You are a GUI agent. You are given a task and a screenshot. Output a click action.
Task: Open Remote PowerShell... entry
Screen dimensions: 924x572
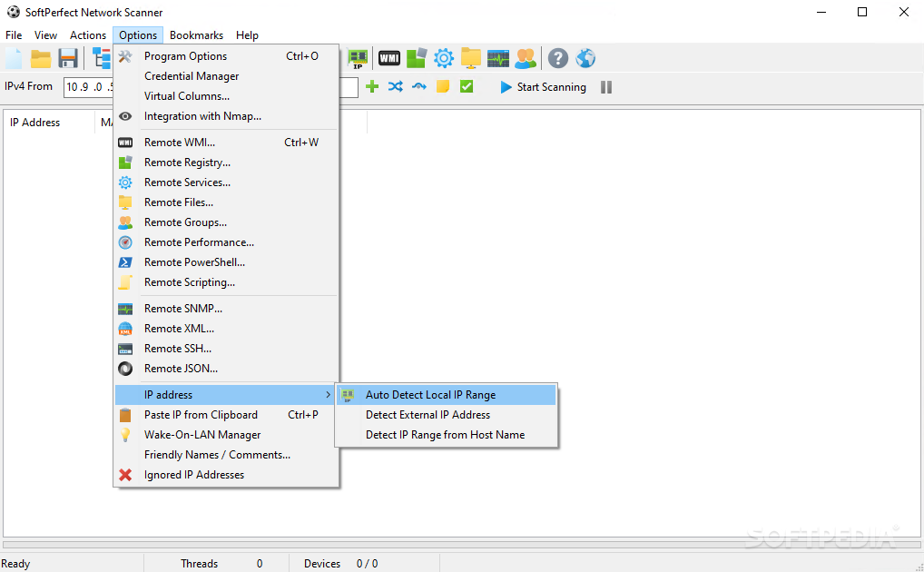[x=227, y=262]
